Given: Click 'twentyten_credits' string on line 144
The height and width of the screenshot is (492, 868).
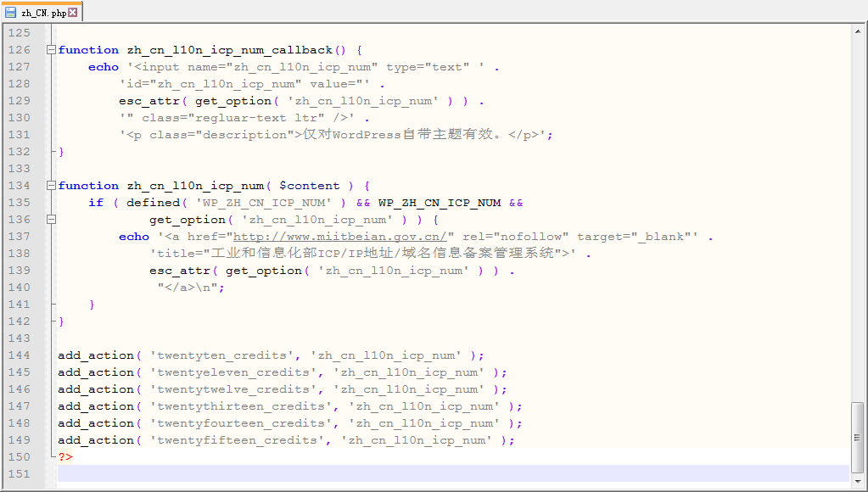Looking at the screenshot, I should 222,355.
